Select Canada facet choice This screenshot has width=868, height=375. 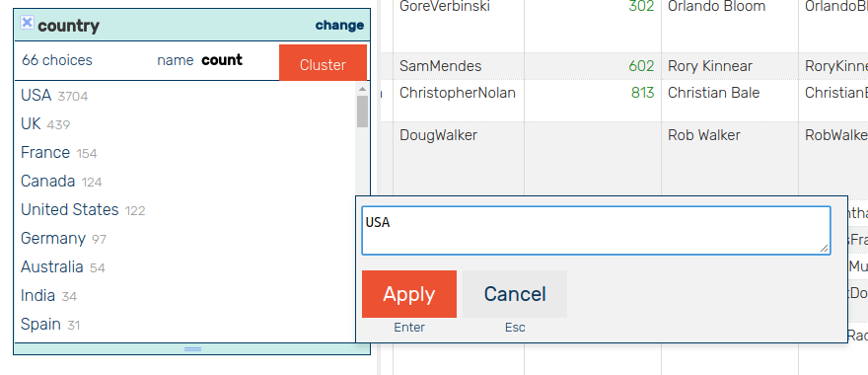tap(48, 182)
